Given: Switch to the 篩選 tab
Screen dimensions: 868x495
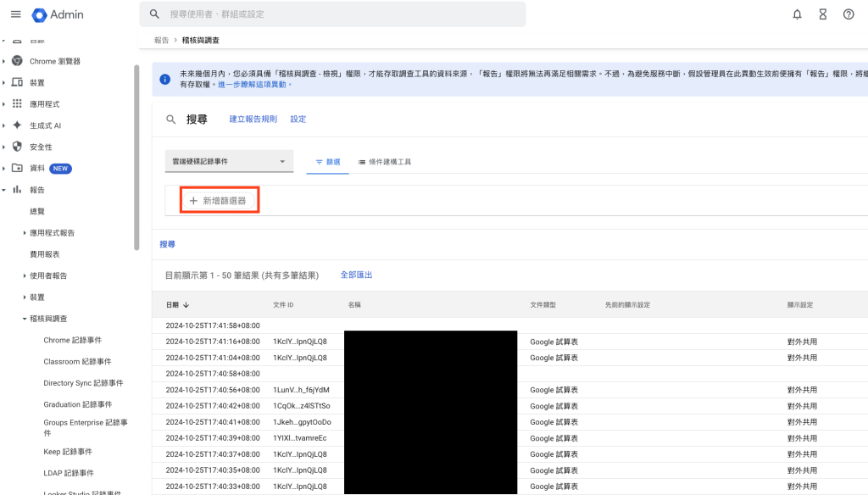Looking at the screenshot, I should pyautogui.click(x=328, y=162).
